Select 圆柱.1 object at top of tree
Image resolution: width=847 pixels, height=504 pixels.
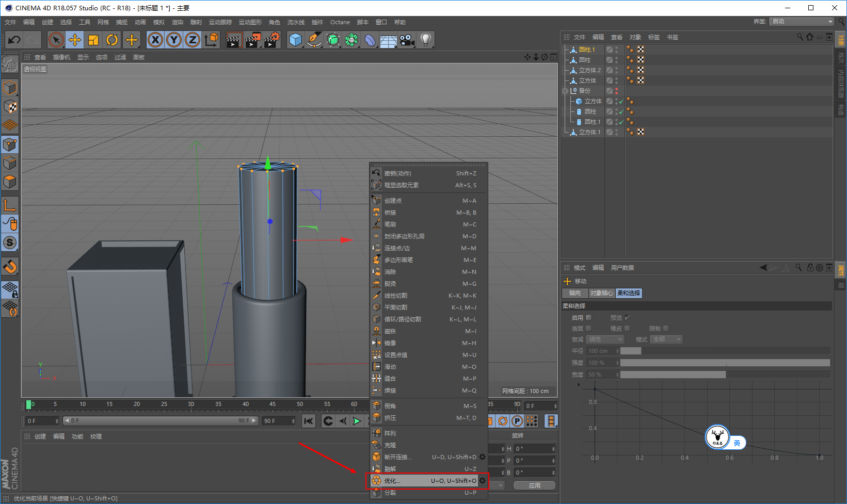(587, 50)
